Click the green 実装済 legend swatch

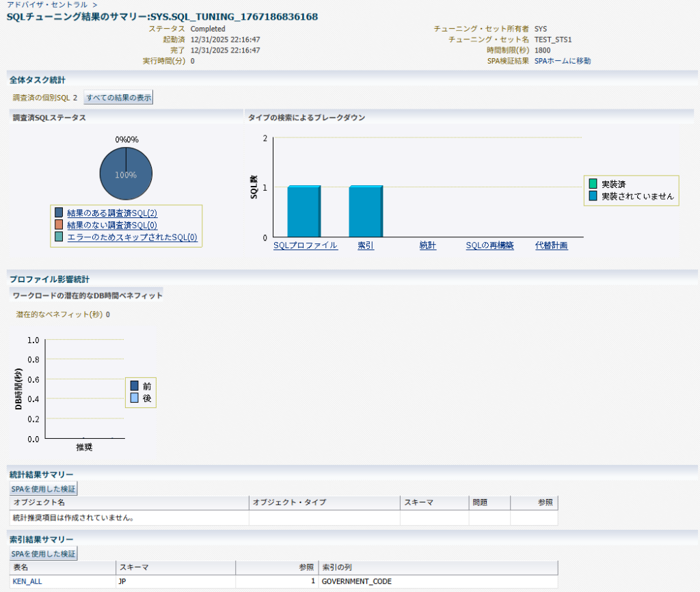click(593, 184)
